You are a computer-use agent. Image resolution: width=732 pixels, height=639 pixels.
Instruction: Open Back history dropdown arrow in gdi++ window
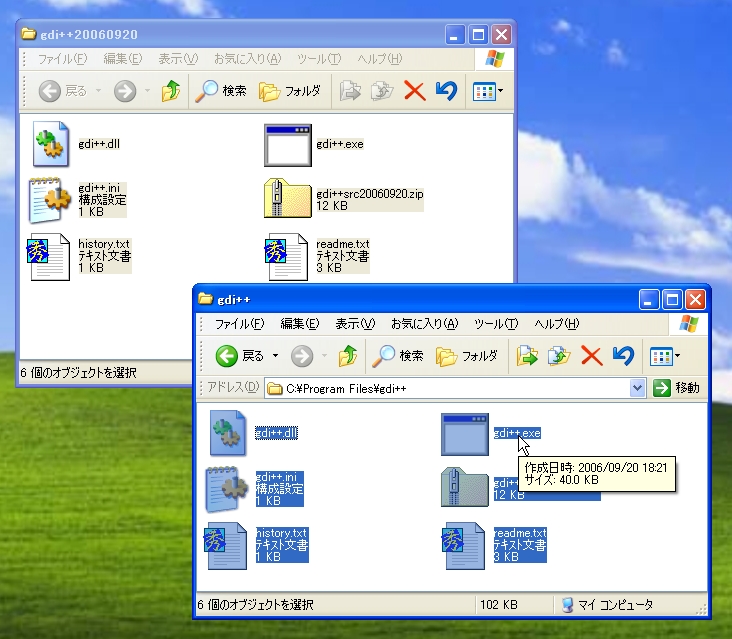275,356
